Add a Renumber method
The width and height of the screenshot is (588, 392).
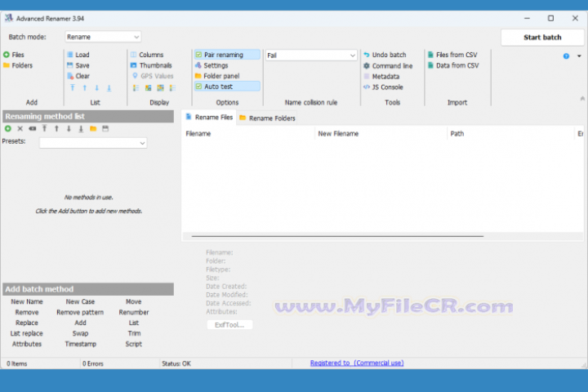[134, 312]
